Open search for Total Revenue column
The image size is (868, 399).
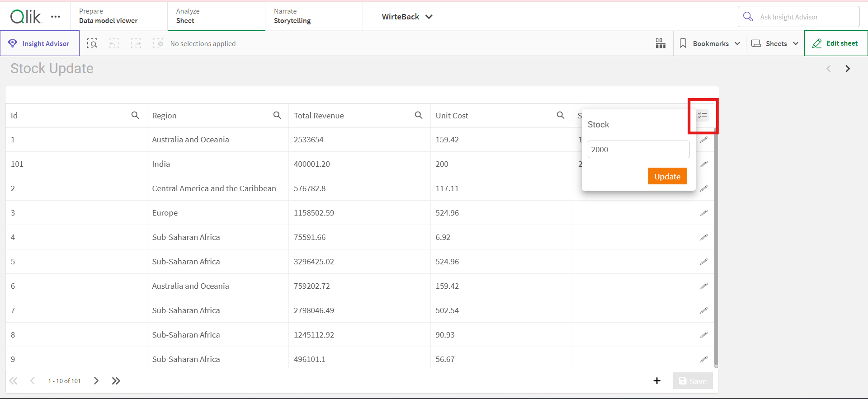click(x=419, y=115)
